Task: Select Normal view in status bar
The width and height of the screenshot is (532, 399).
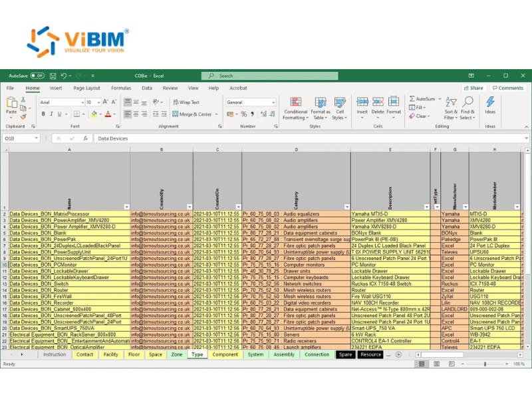Action: pos(422,364)
